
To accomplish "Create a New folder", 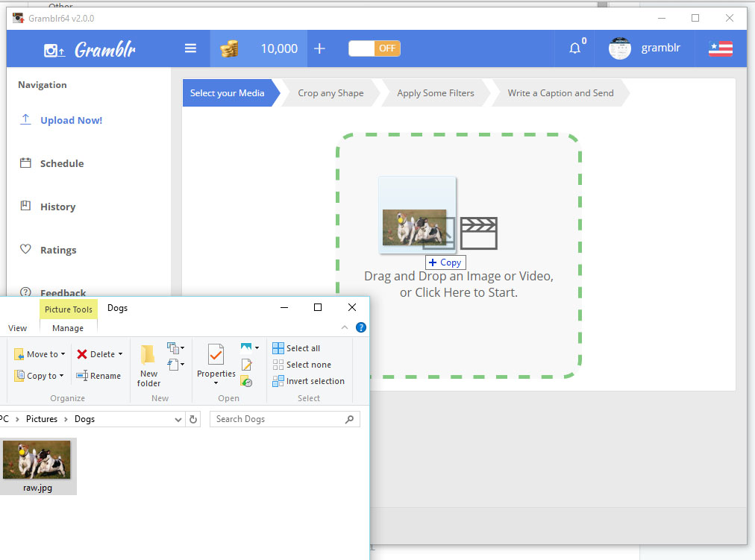I will tap(148, 365).
